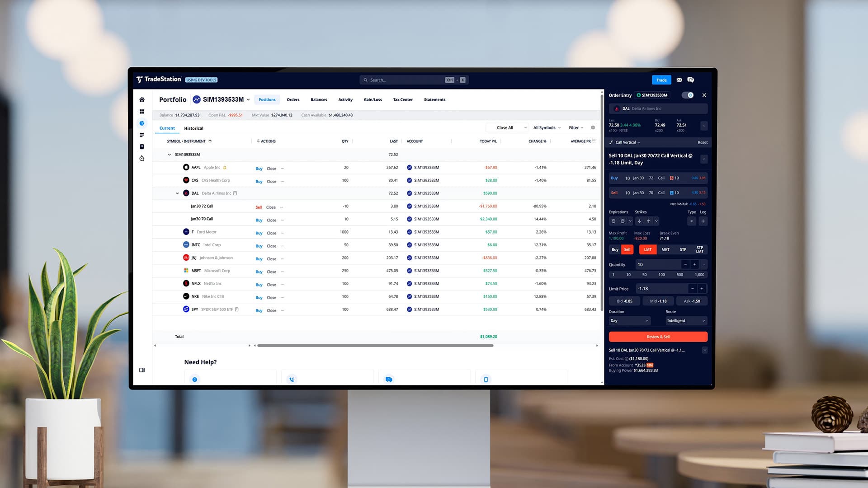Image resolution: width=868 pixels, height=488 pixels.
Task: Collapse the DAL Delta Airlines position row
Action: (x=177, y=193)
